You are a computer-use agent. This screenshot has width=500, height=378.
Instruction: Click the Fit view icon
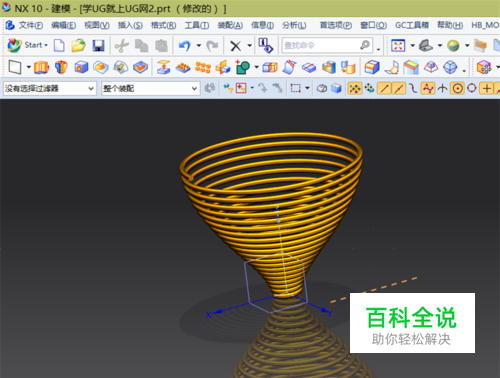[x=398, y=45]
